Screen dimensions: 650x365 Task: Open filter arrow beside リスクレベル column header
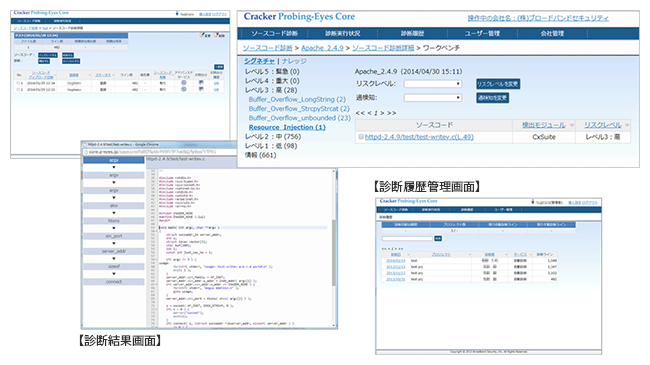pos(627,125)
